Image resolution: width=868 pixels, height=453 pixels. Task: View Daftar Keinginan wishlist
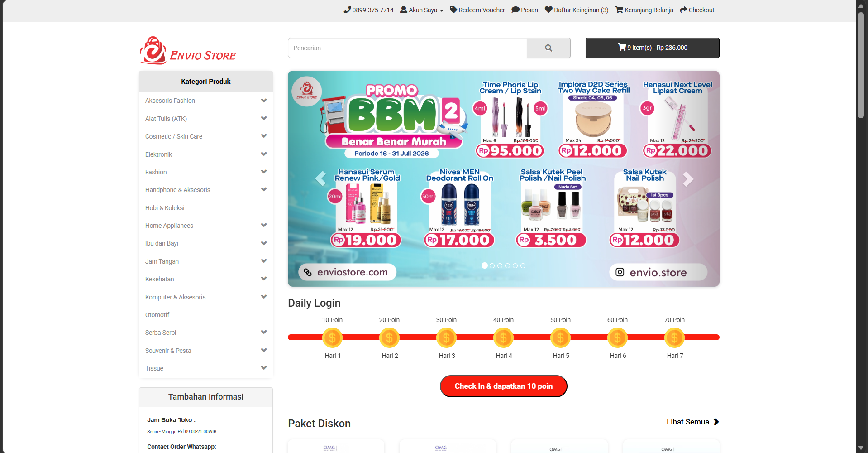point(577,10)
